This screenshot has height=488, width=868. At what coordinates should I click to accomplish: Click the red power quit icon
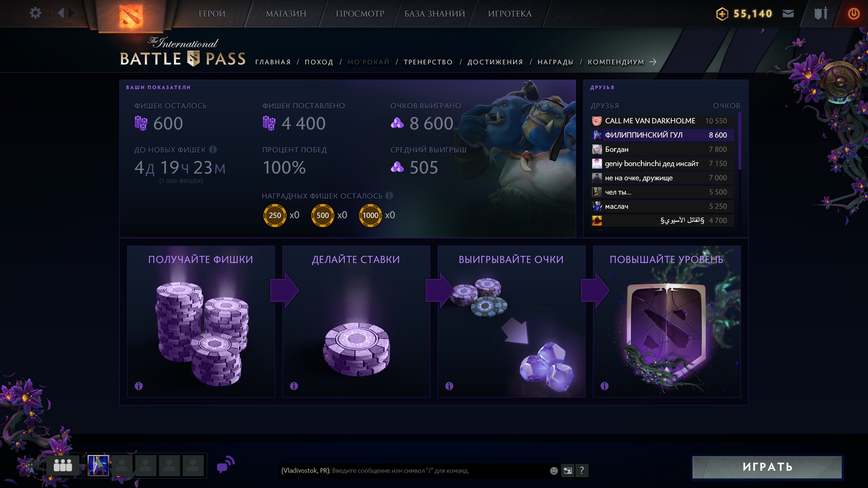(853, 14)
